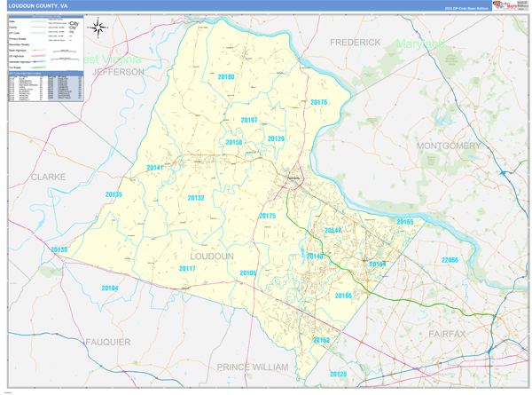This screenshot has height=395, width=532.
Task: Click the FAIRFAX county label
Action: point(445,334)
